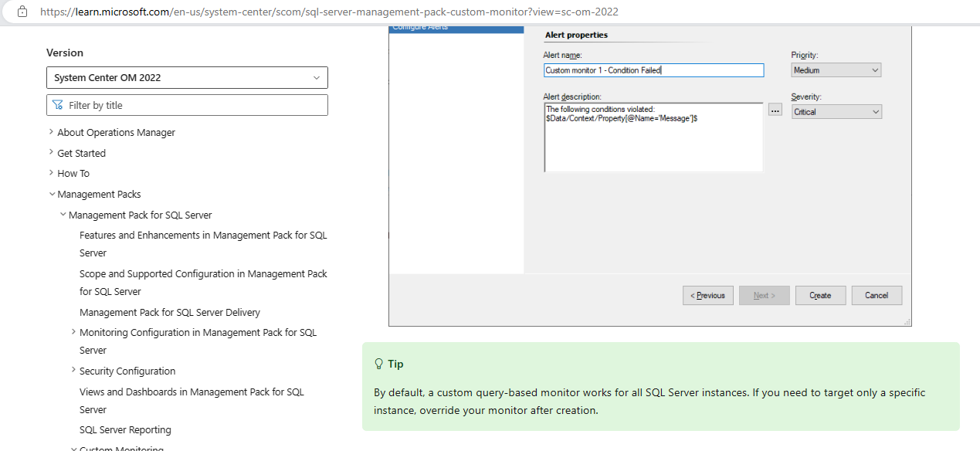Click the Previous button in the wizard

coord(707,295)
